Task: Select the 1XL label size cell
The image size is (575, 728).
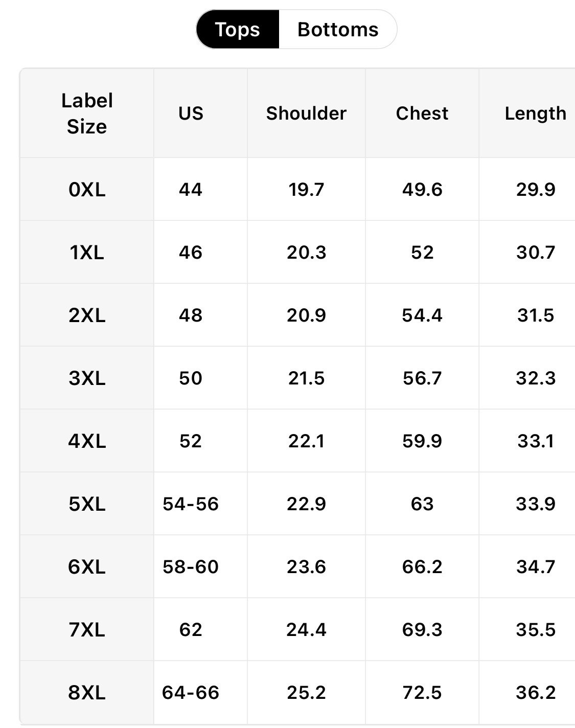Action: pos(87,253)
